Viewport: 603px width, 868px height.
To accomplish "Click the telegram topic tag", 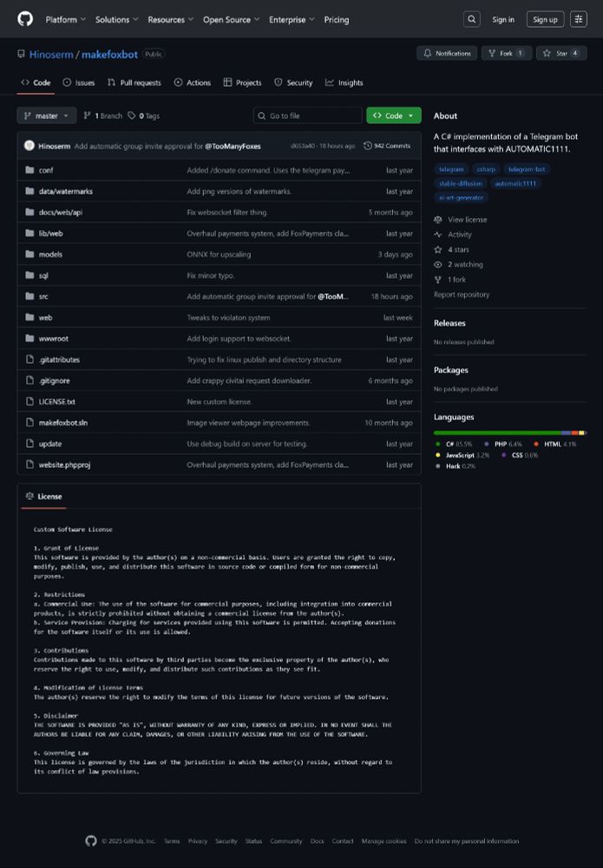I will (451, 169).
